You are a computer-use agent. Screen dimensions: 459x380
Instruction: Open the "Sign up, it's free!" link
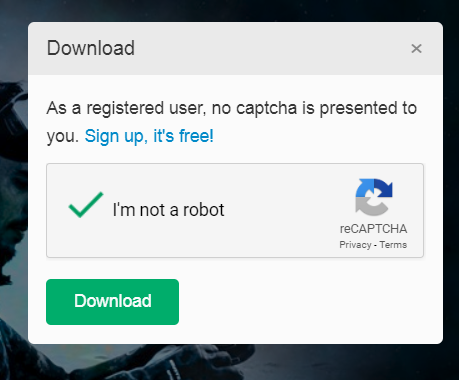coord(149,136)
